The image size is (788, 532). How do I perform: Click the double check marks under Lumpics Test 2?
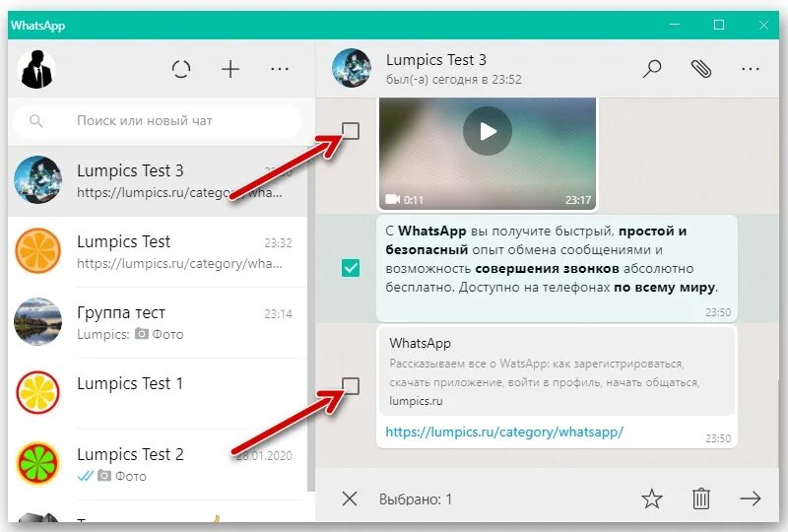(86, 476)
